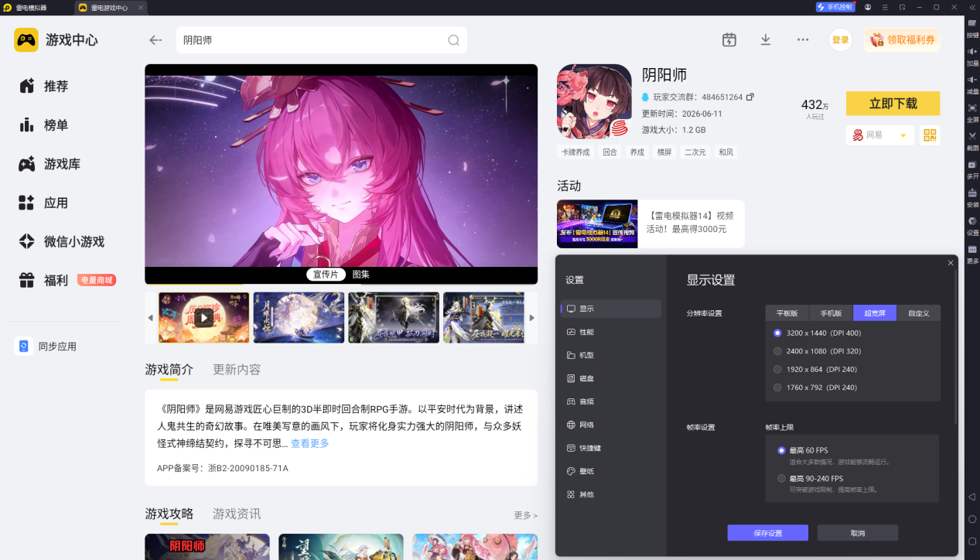Switch to 自定义 resolution tab
Screen dimensions: 980x560
coord(918,313)
